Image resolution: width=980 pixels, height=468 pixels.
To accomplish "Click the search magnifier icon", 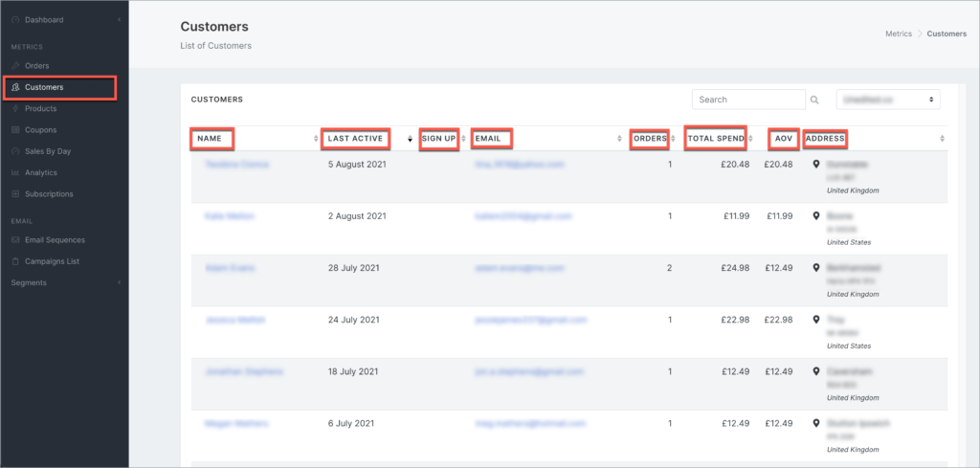I will tap(814, 100).
